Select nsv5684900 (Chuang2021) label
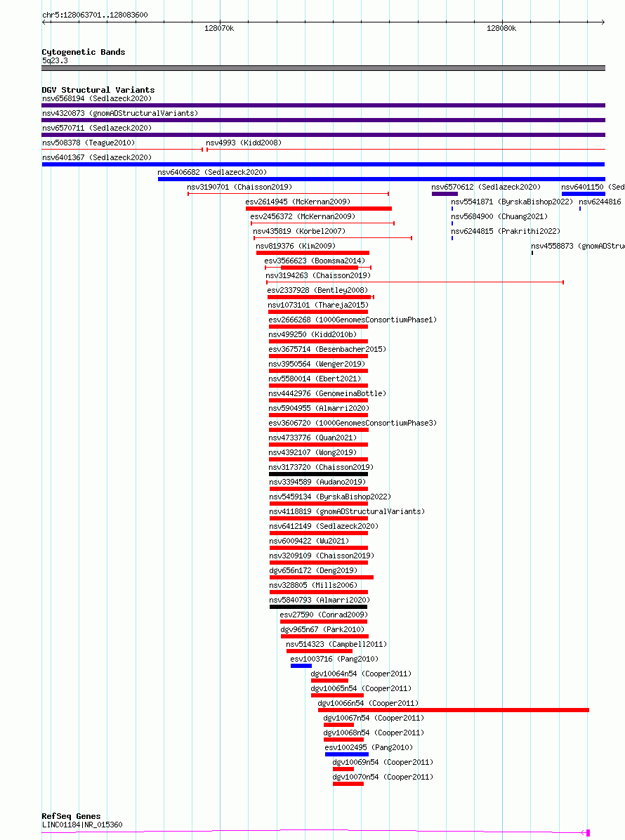This screenshot has height=840, width=625. pyautogui.click(x=499, y=216)
